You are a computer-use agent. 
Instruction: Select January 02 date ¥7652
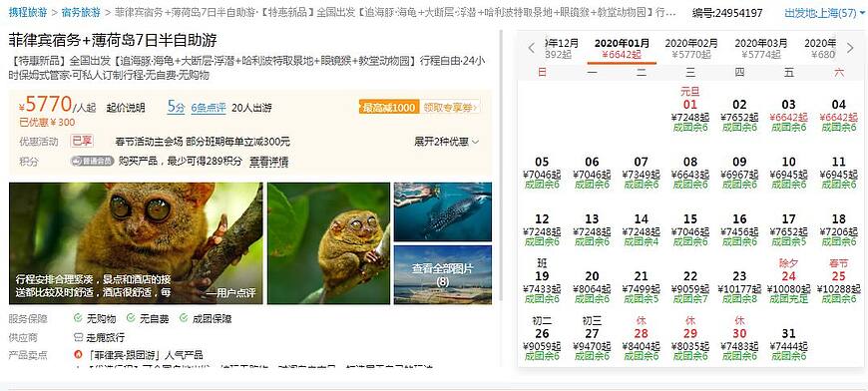(x=739, y=115)
